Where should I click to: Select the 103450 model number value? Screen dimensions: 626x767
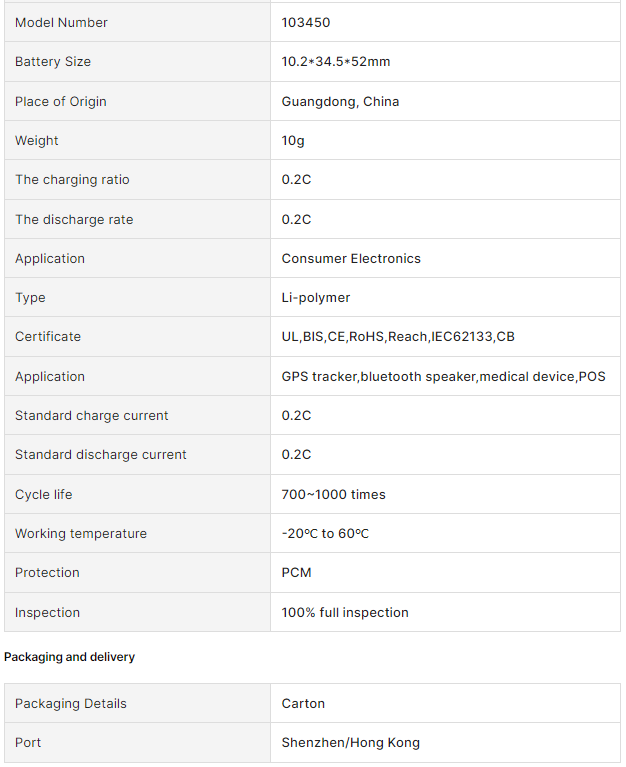point(304,22)
